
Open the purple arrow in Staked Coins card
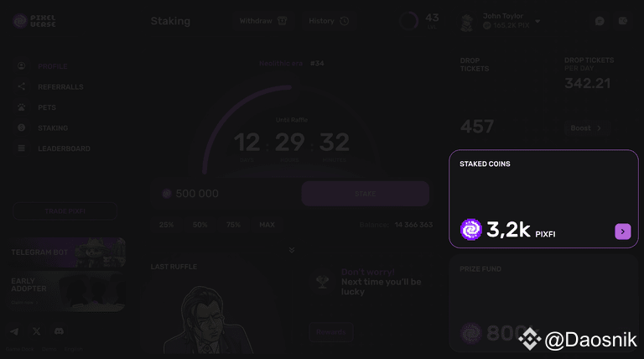623,232
